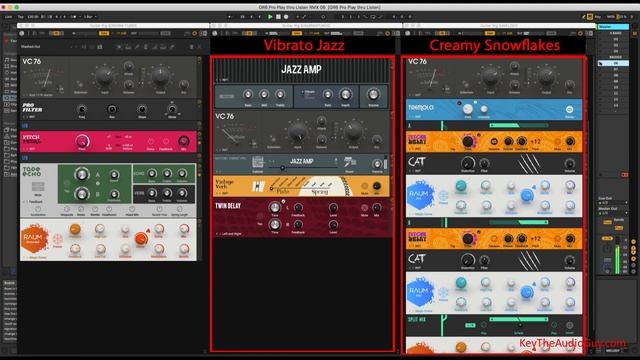Click the Split Mix crossfade control
This screenshot has height=360, width=640.
coord(519,326)
